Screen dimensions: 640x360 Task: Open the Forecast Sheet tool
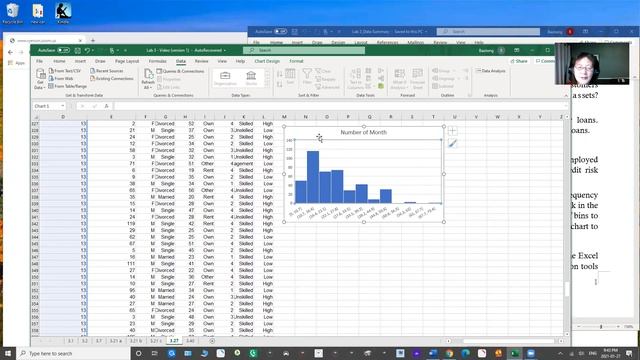(x=418, y=79)
